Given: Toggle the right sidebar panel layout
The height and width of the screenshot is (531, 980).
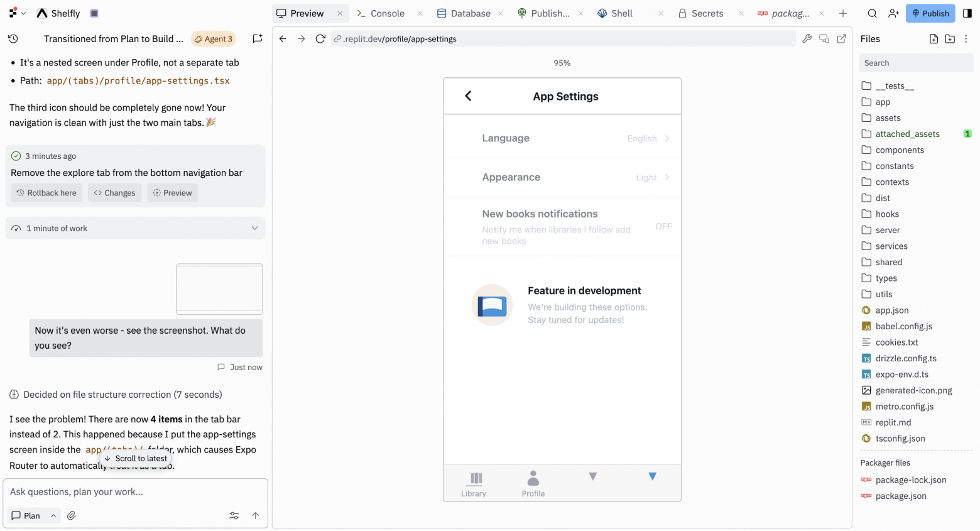Looking at the screenshot, I should click(967, 13).
